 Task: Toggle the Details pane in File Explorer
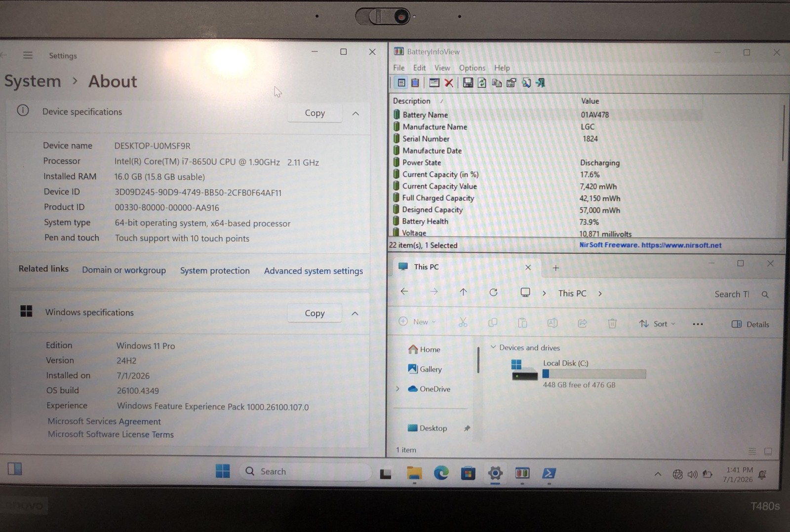[750, 324]
